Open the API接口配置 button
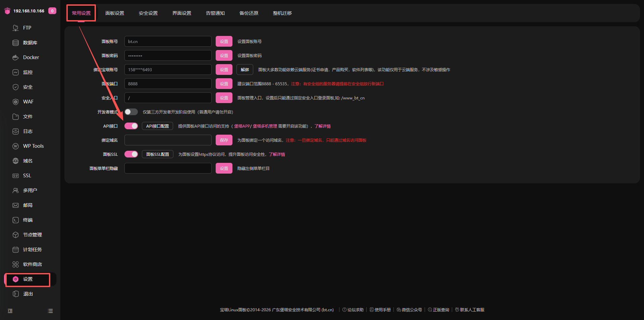Screen dimensions: 644x320 pos(157,126)
